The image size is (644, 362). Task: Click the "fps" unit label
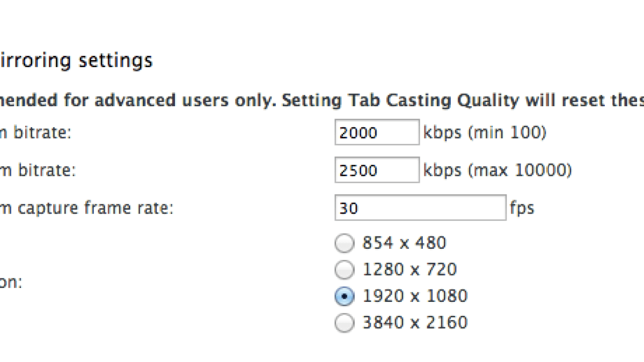click(522, 208)
